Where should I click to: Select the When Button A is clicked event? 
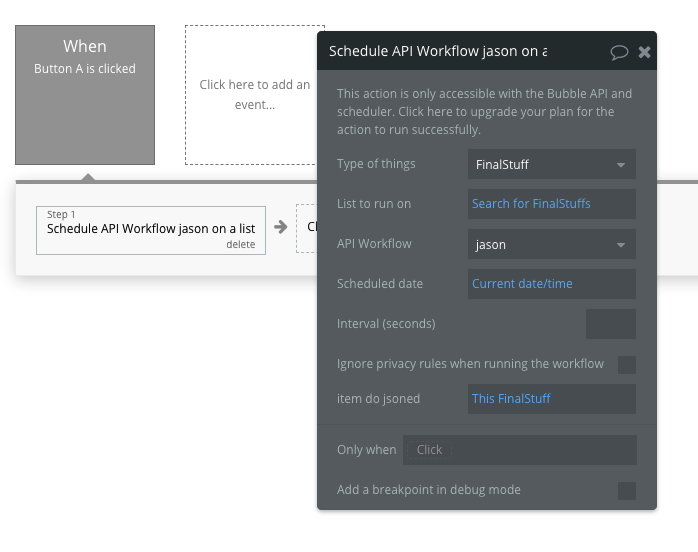click(x=85, y=95)
